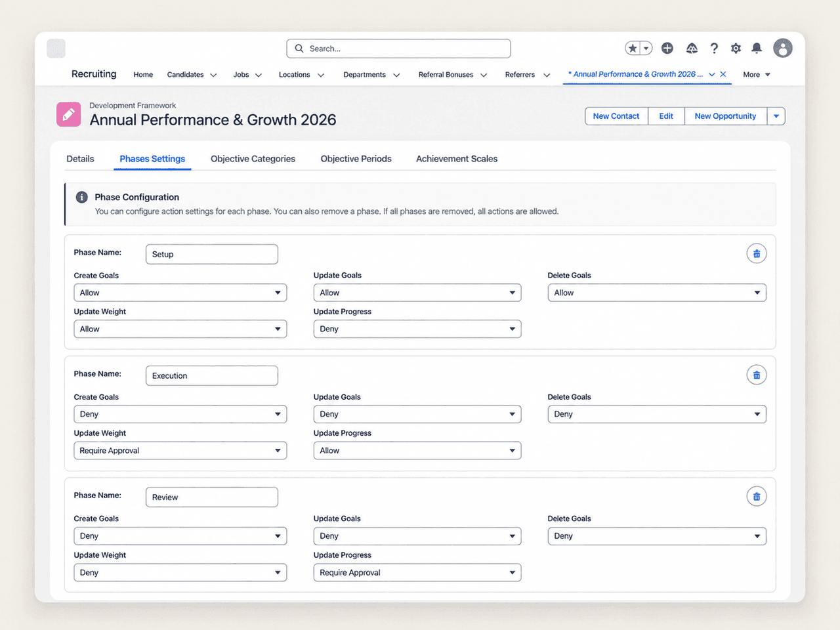Open the favorites star icon
This screenshot has height=630, width=840.
(633, 48)
